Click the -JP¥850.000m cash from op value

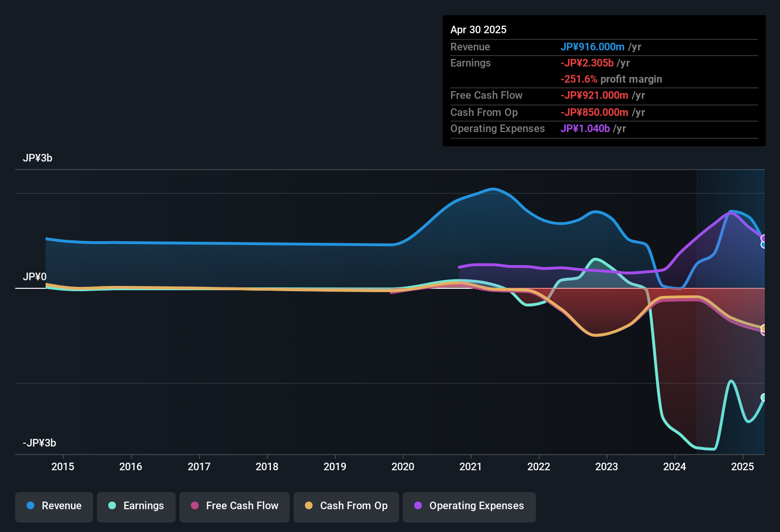pyautogui.click(x=594, y=113)
